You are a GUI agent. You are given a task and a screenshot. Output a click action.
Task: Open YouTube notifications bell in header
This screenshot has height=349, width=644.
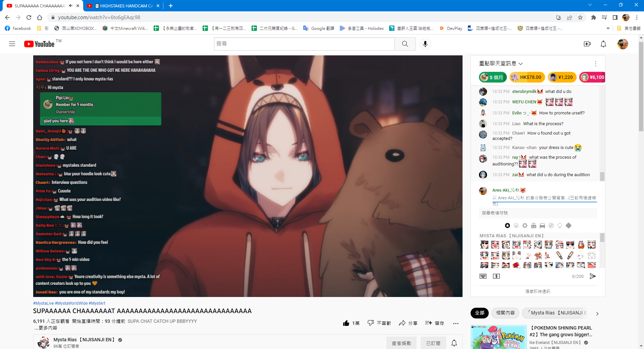point(603,44)
